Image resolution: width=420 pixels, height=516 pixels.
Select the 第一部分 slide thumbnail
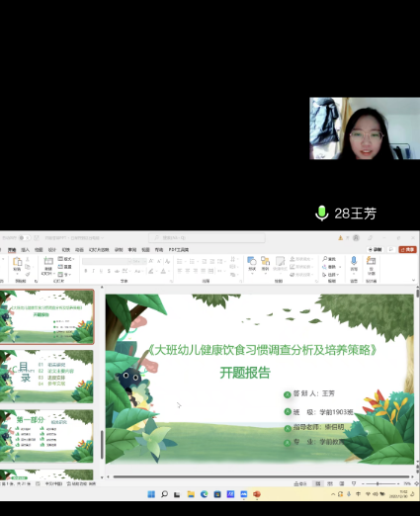point(46,436)
